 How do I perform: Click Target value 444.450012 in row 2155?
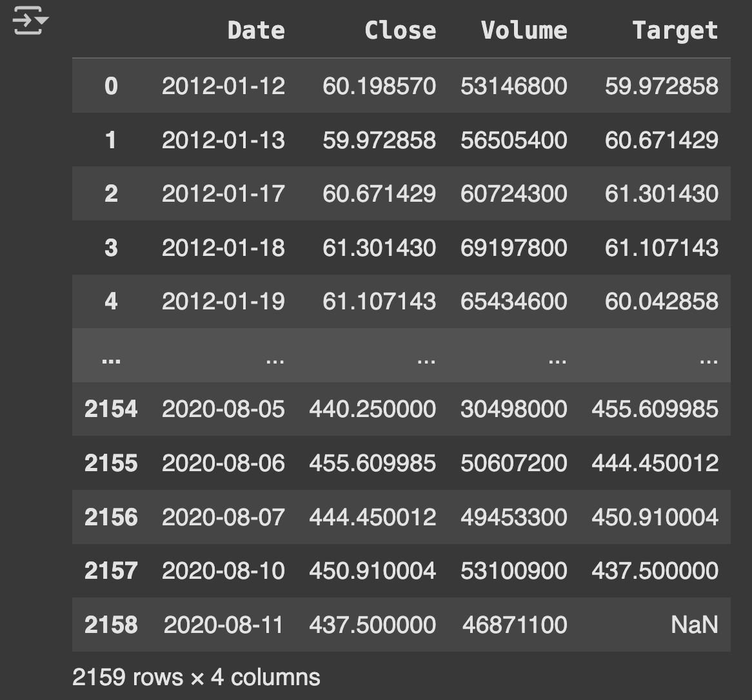[655, 463]
